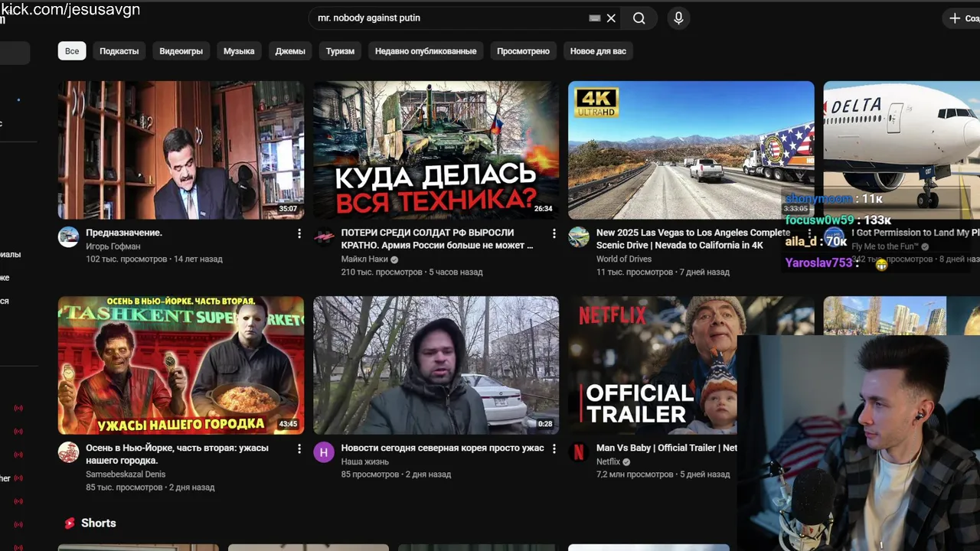This screenshot has width=980, height=551.
Task: Open World of Drives channel avatar
Action: point(579,236)
